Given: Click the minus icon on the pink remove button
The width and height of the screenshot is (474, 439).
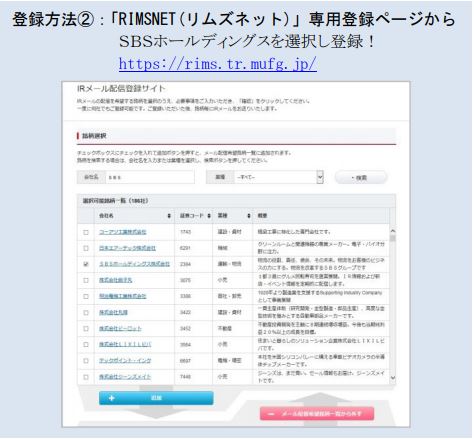Looking at the screenshot, I should coord(271,414).
